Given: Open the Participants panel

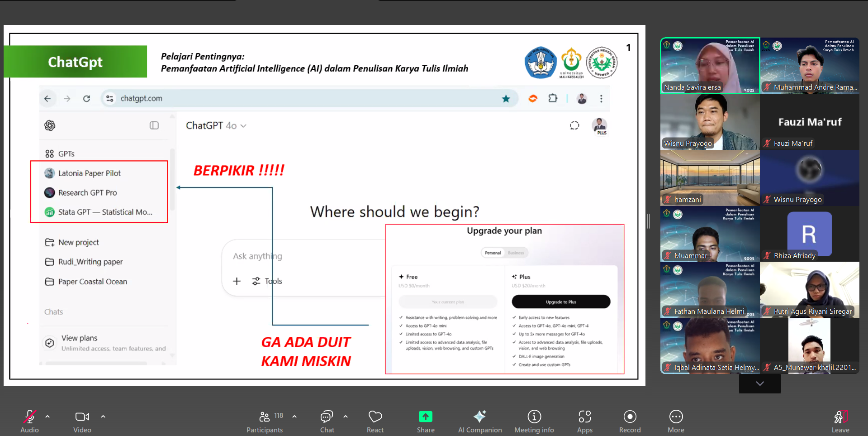Looking at the screenshot, I should point(265,421).
